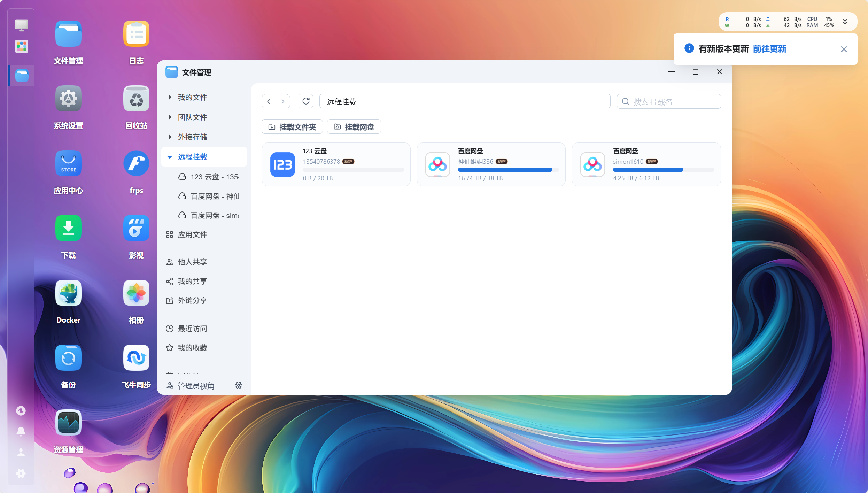Click the notification bell in left dock

coord(21,431)
